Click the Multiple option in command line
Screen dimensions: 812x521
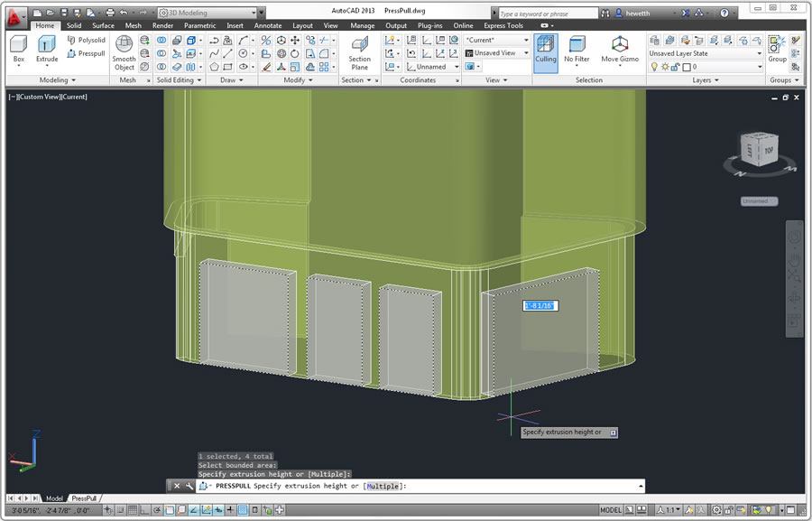point(383,486)
